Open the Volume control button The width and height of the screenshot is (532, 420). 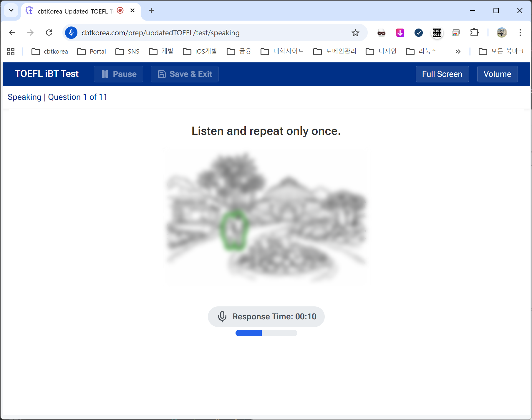point(497,74)
